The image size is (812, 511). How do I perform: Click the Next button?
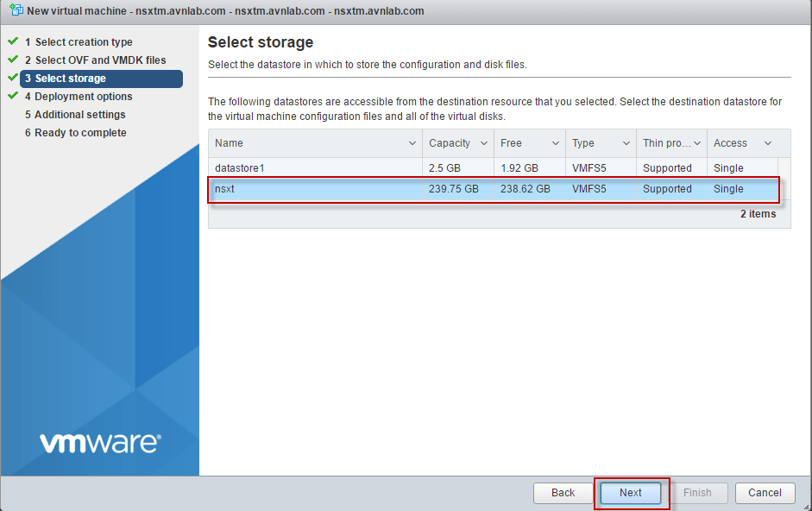[631, 493]
